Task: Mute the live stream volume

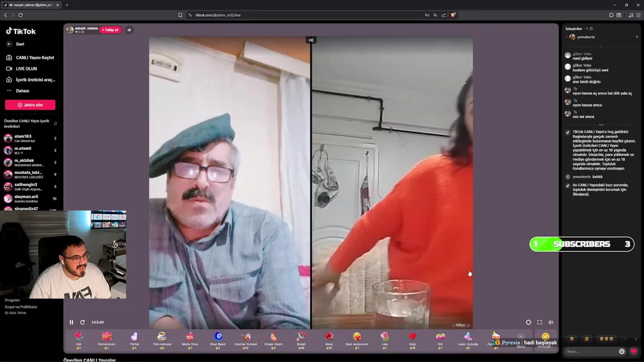Action: click(550, 322)
